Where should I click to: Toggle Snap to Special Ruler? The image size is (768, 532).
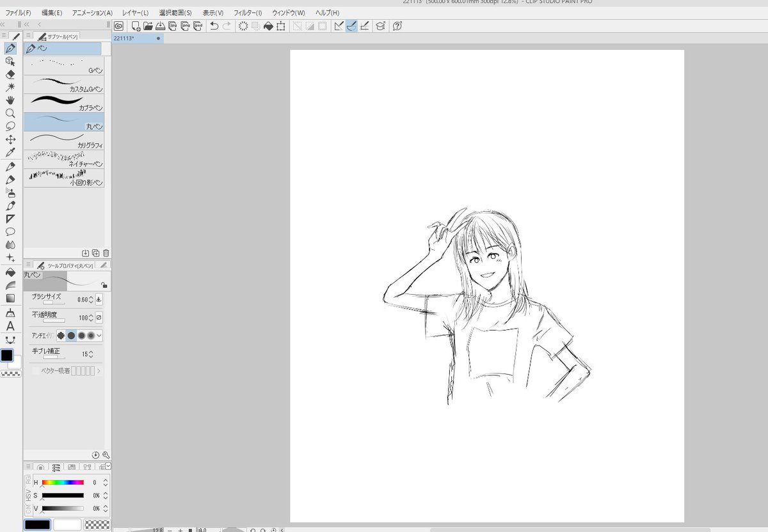click(351, 26)
